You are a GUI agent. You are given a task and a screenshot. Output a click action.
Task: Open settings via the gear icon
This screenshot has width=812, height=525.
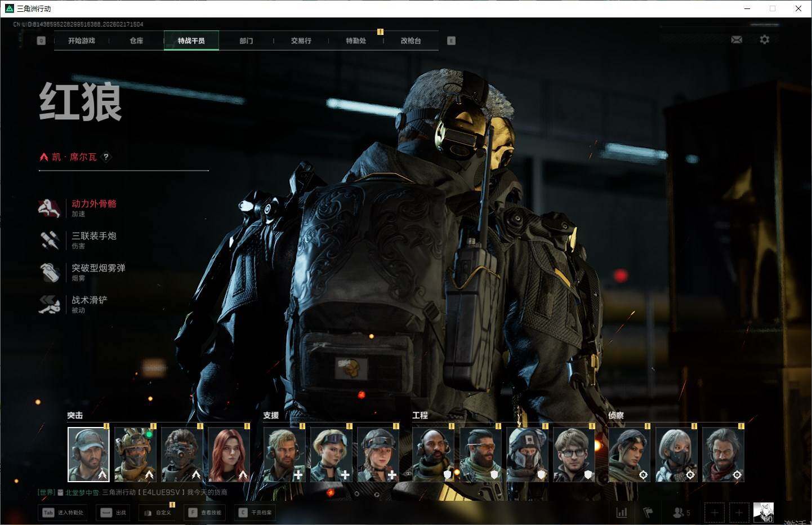pyautogui.click(x=764, y=40)
